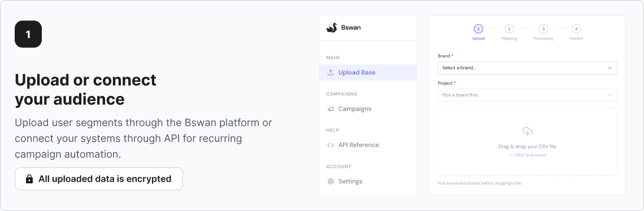Click the API Reference code brackets icon

[x=330, y=145]
